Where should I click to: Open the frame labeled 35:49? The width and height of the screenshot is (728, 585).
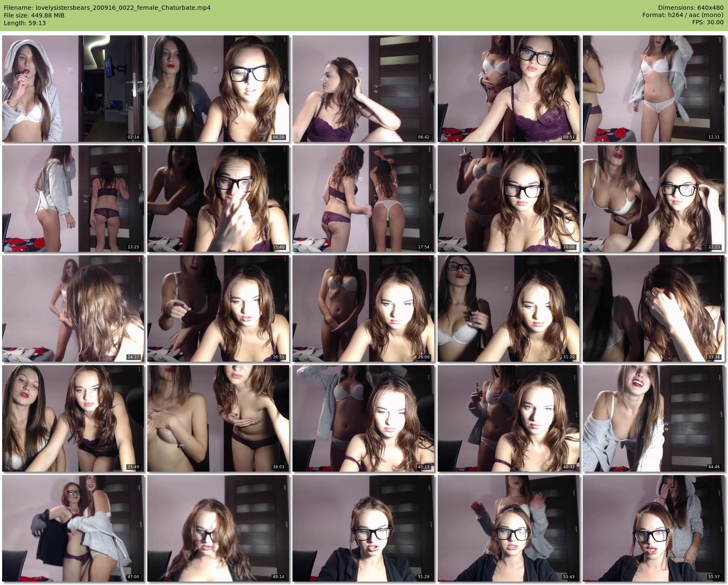[x=73, y=418]
